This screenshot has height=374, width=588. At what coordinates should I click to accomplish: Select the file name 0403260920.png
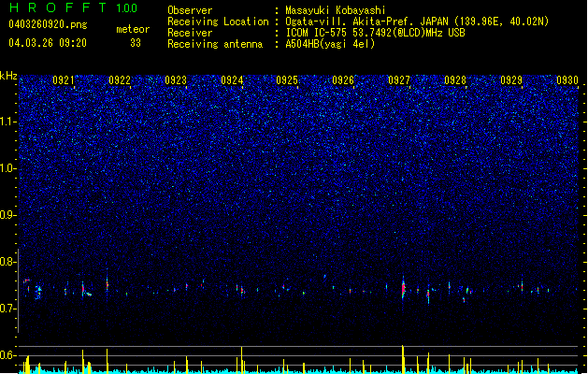[x=48, y=24]
